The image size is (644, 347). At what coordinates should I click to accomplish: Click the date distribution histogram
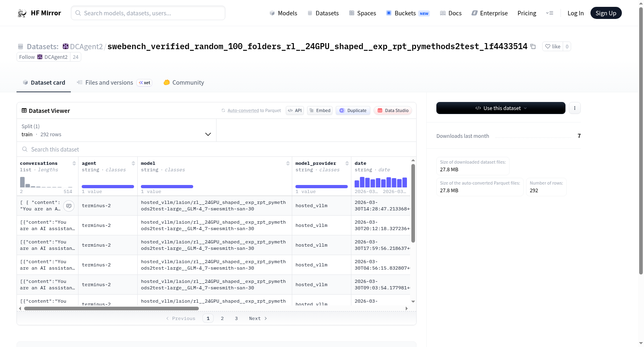pyautogui.click(x=381, y=182)
